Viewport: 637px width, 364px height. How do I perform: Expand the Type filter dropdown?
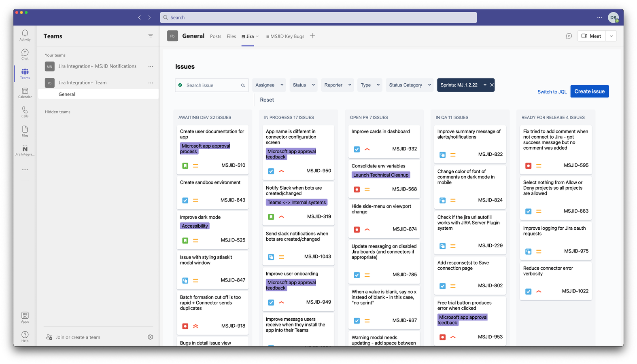[370, 85]
